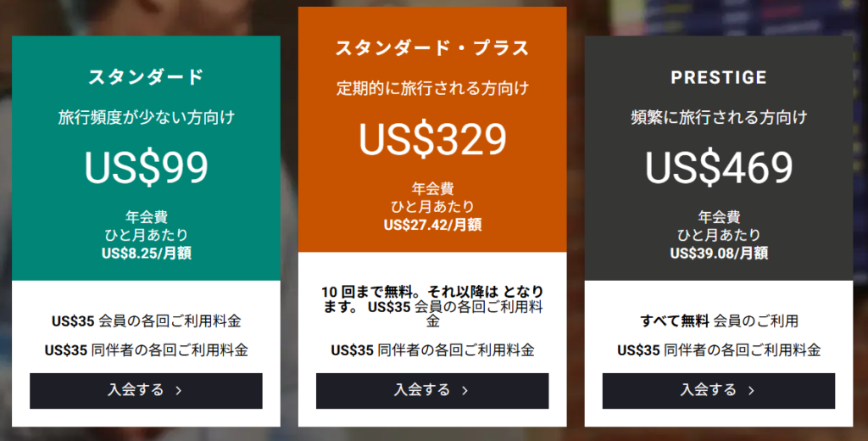
Task: Click the US$99 price on green card
Action: (146, 167)
